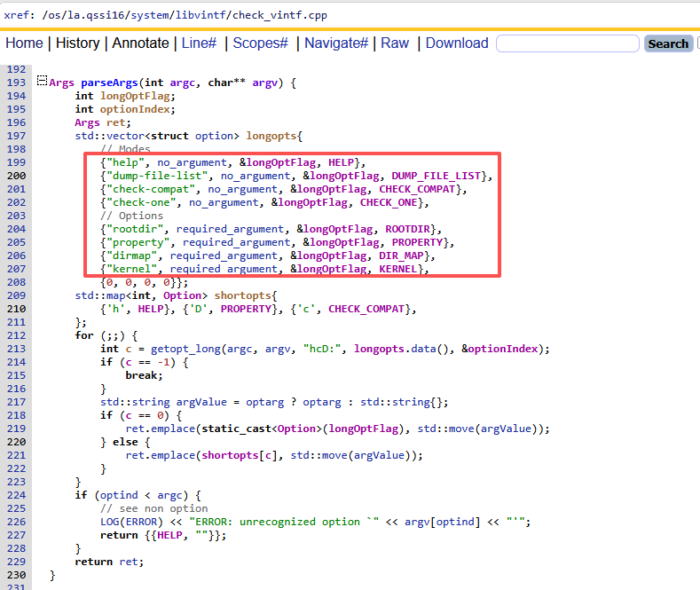Open the 'os' path segment link
The height and width of the screenshot is (590, 700).
[x=54, y=15]
